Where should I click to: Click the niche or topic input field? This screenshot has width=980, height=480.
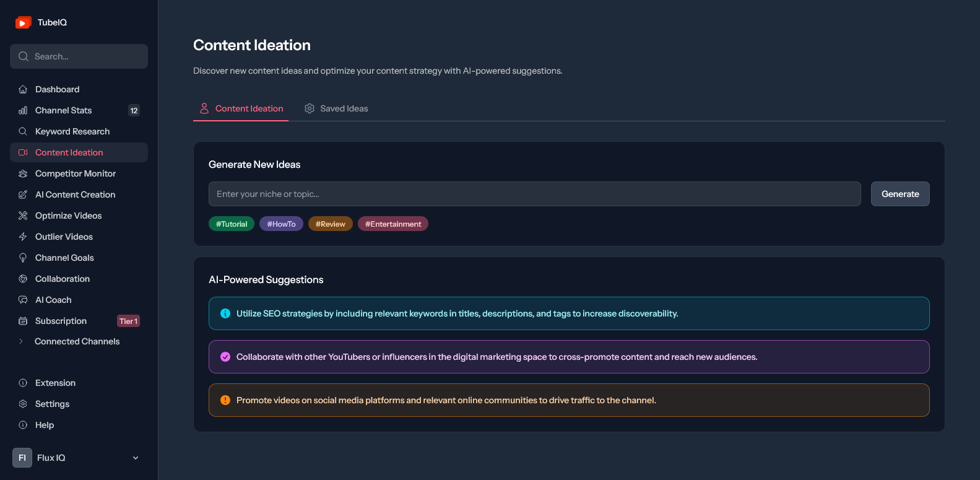[x=535, y=194]
